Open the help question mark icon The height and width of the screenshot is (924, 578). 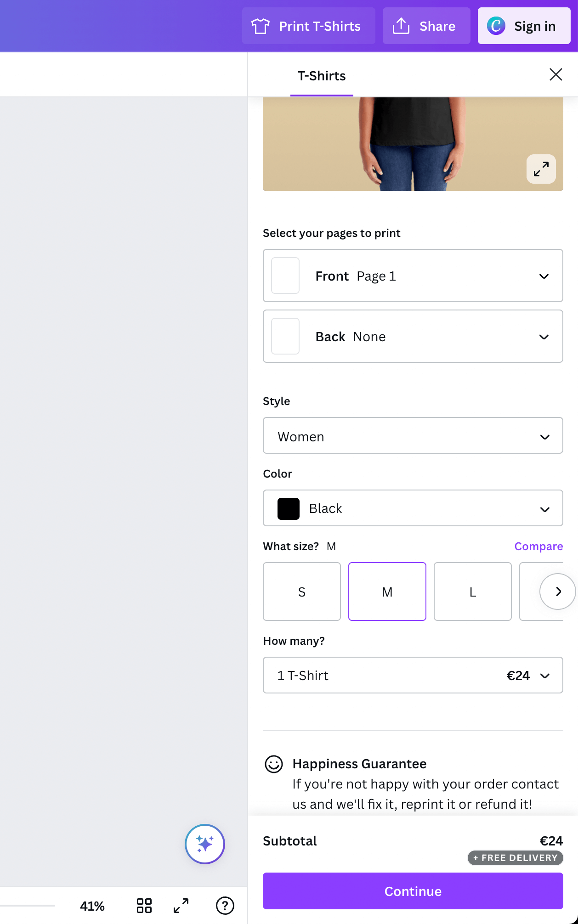coord(225,906)
